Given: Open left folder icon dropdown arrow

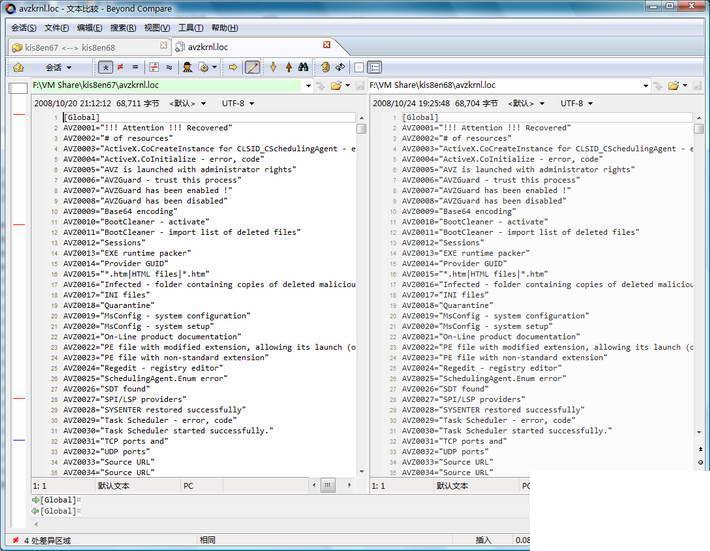Looking at the screenshot, I should tap(348, 85).
